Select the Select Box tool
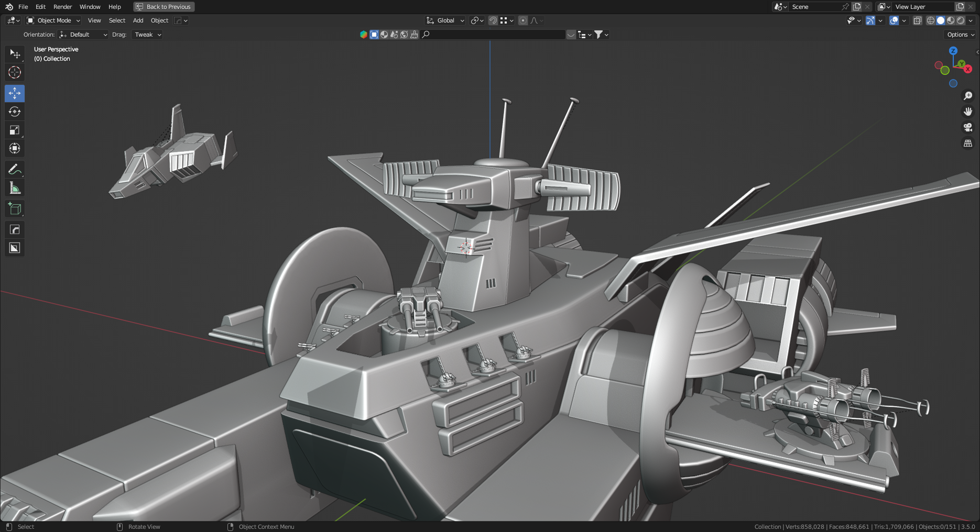This screenshot has width=980, height=532. point(15,54)
